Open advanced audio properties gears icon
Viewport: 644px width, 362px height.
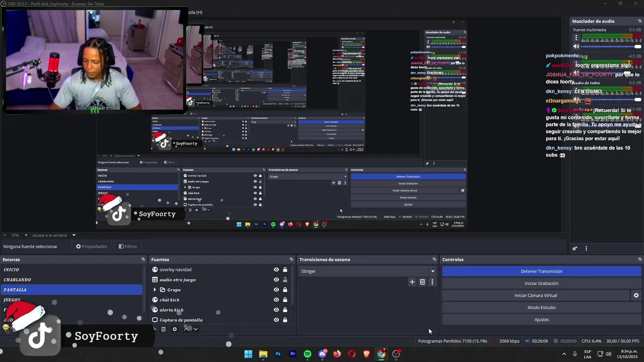click(575, 248)
